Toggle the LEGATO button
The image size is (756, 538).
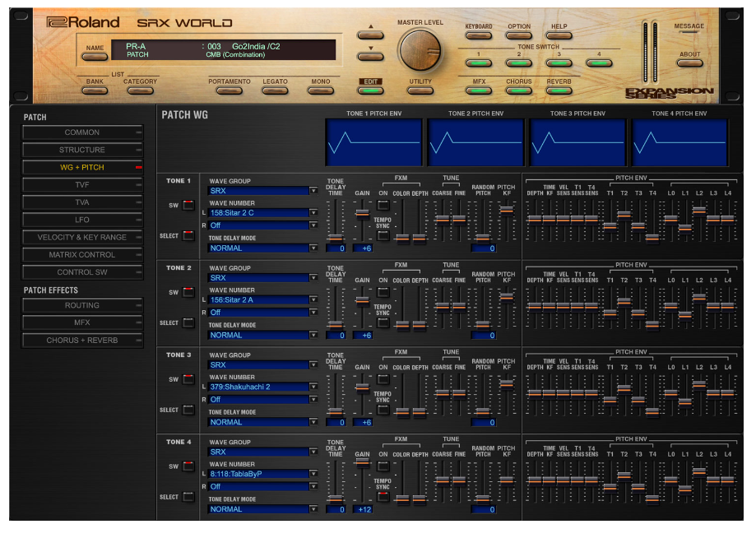(275, 90)
